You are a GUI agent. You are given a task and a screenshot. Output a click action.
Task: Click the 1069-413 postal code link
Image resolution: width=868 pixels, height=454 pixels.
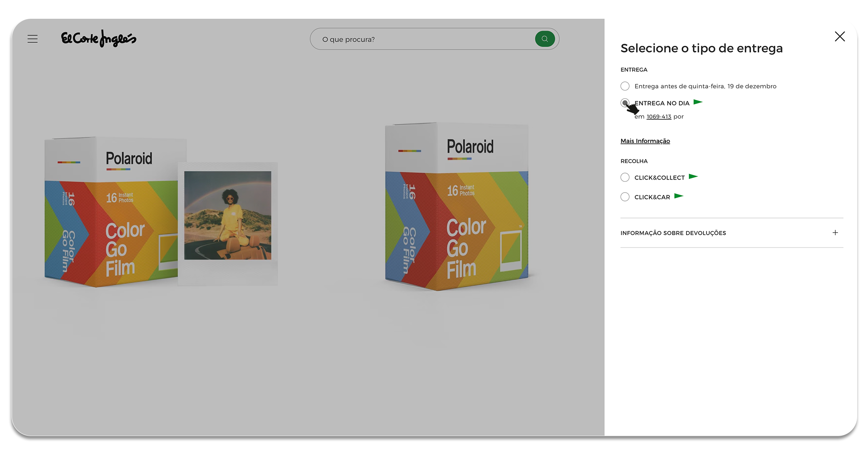click(659, 117)
